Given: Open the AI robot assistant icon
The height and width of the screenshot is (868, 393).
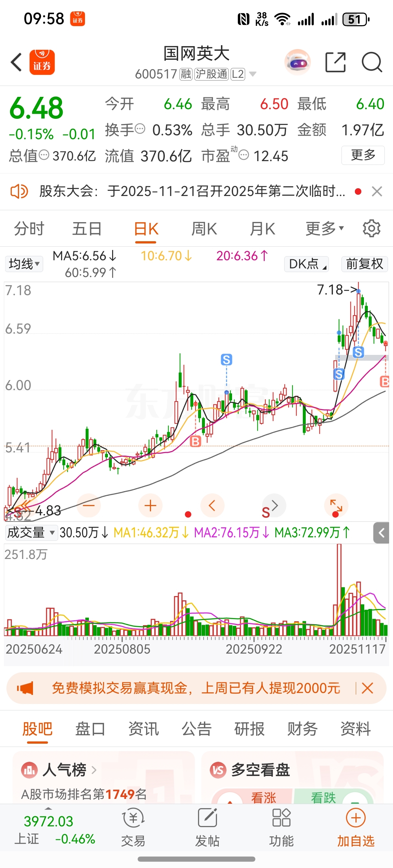Looking at the screenshot, I should (x=297, y=62).
